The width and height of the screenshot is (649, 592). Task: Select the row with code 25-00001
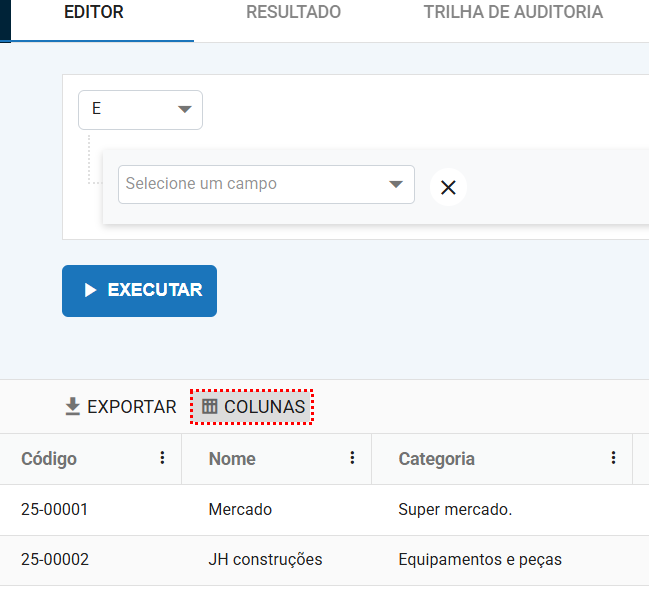click(x=55, y=510)
